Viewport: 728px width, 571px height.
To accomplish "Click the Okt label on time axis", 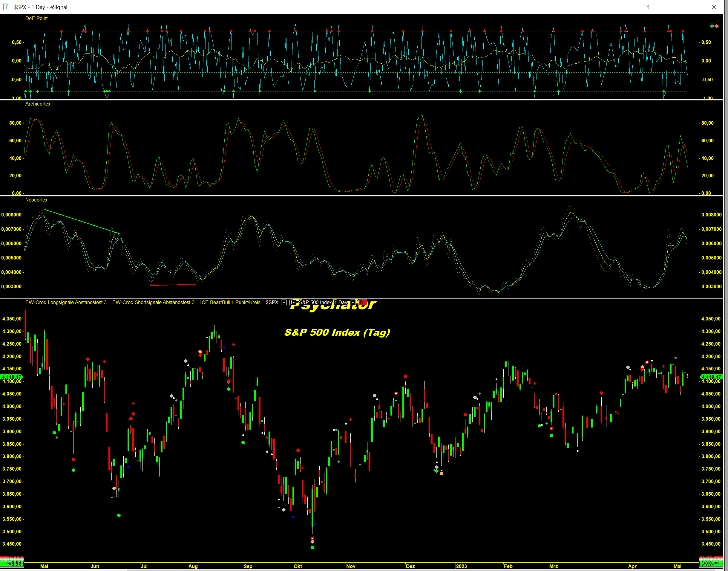I will point(298,566).
